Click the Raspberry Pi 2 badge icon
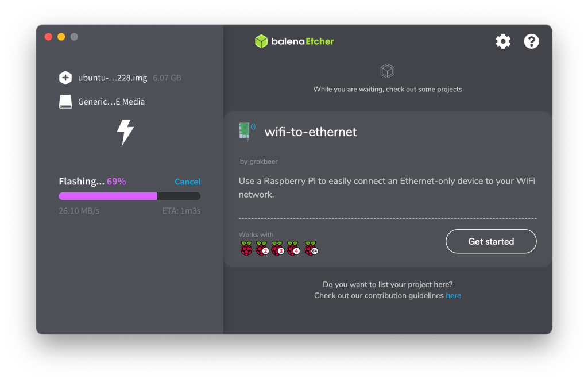 tap(262, 249)
